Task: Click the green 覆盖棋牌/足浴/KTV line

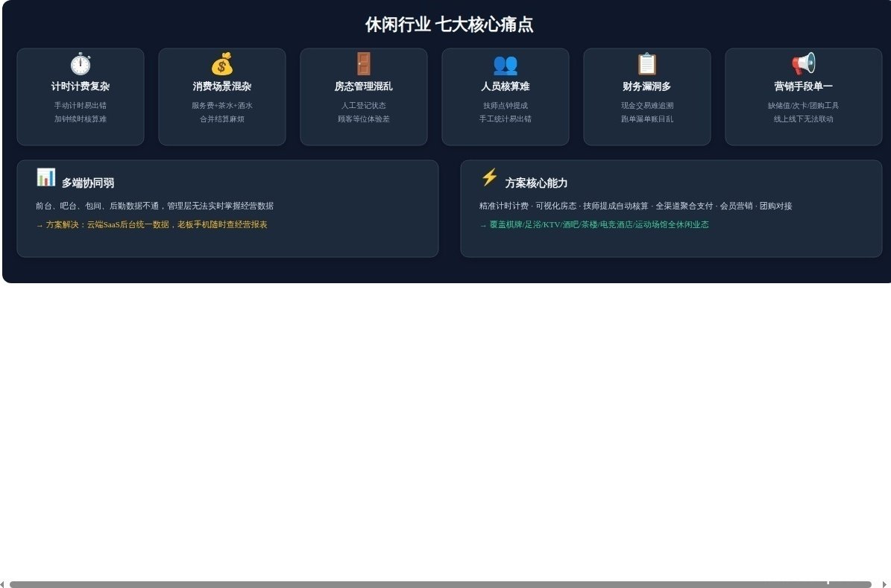Action: (594, 224)
